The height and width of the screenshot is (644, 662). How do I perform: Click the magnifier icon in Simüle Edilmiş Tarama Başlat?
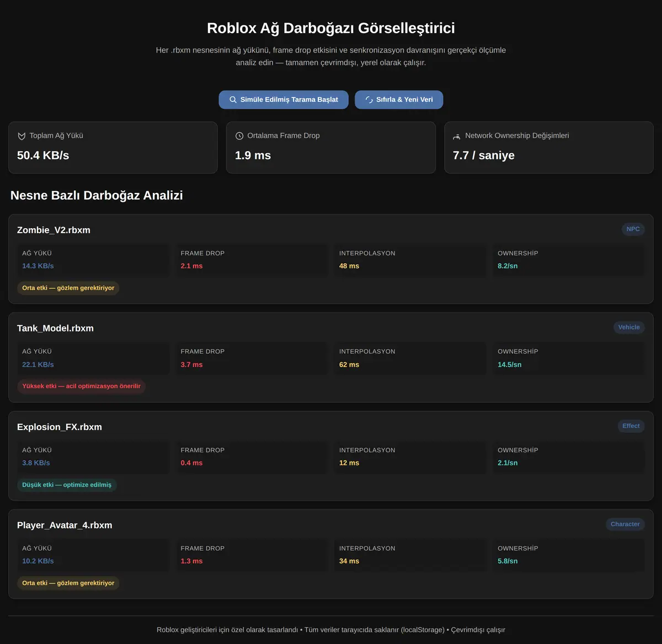pos(233,100)
